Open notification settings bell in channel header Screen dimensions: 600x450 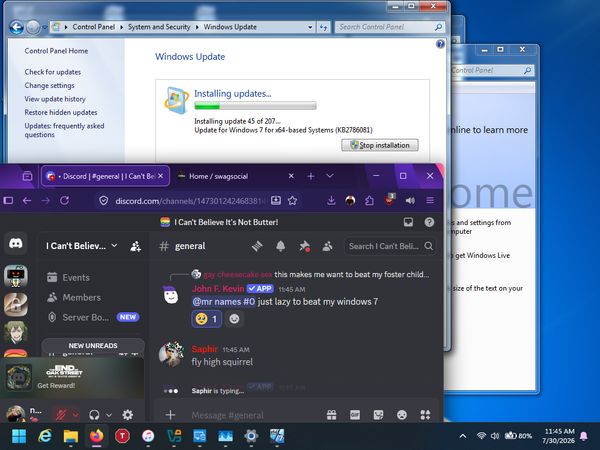(x=280, y=246)
